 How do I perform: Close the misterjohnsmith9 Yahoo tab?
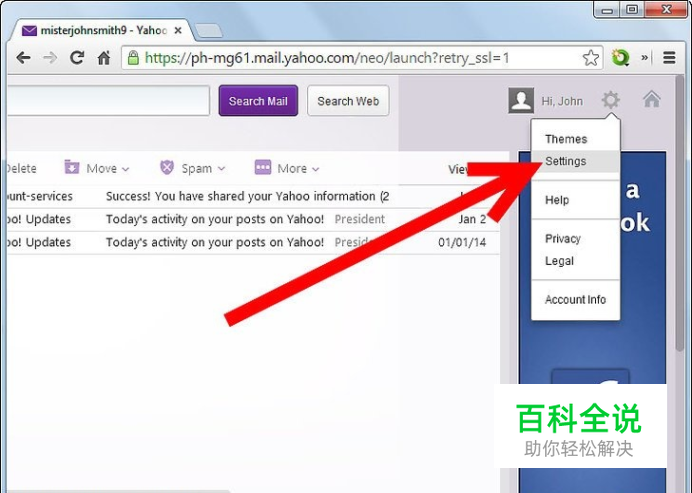pos(178,30)
